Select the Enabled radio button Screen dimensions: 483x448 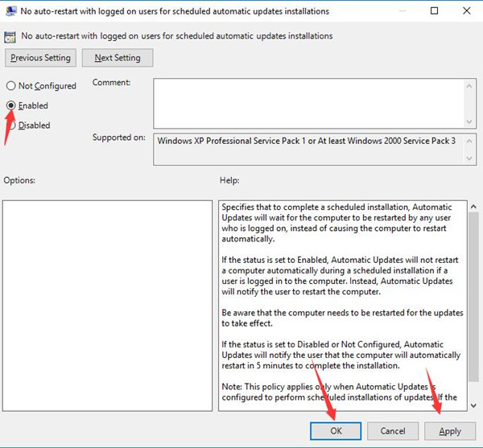pyautogui.click(x=10, y=105)
